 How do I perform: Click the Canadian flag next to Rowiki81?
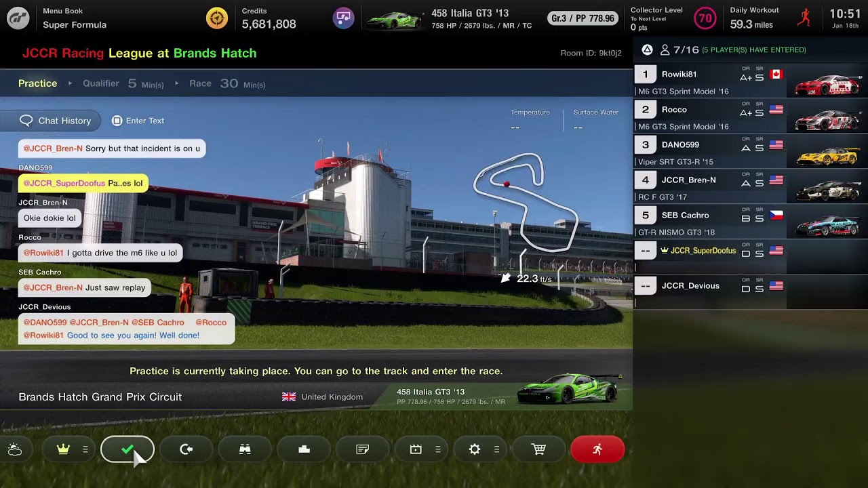click(x=776, y=75)
